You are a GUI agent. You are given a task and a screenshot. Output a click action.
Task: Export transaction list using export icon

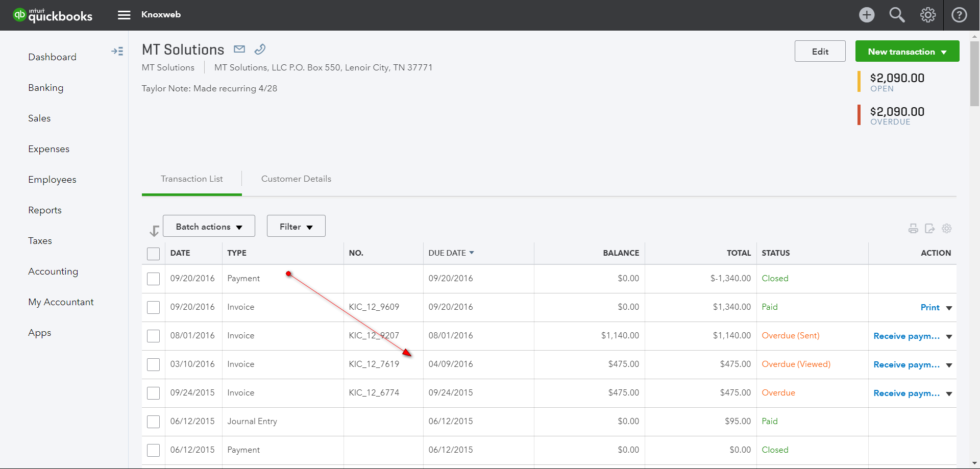click(930, 229)
